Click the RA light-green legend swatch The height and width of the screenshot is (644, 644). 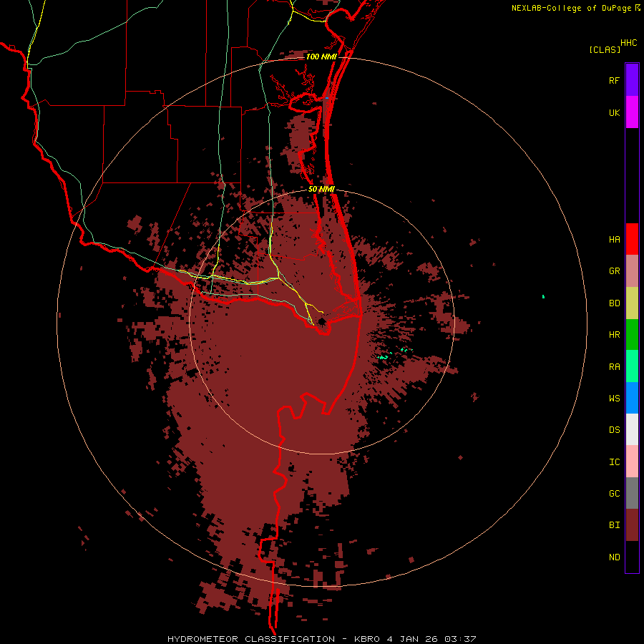point(632,366)
